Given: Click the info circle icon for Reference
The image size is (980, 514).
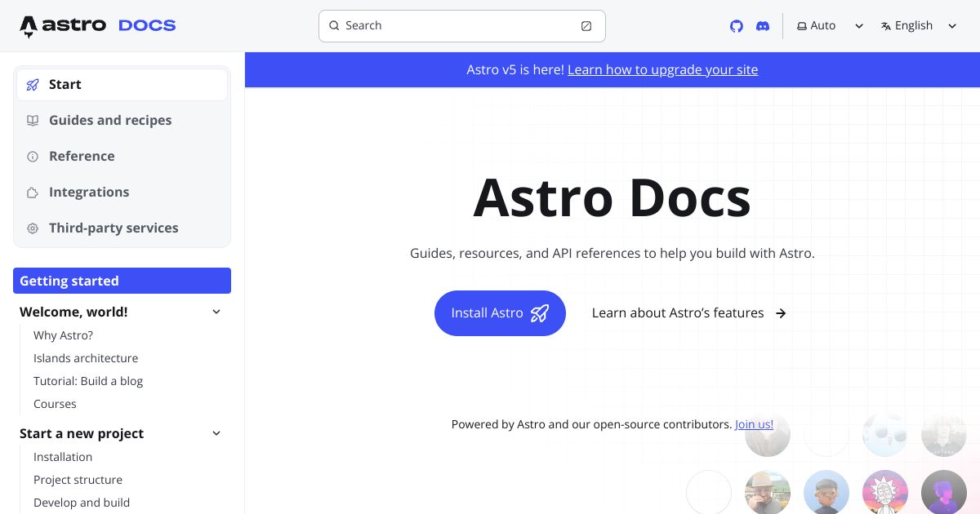Looking at the screenshot, I should coord(33,157).
